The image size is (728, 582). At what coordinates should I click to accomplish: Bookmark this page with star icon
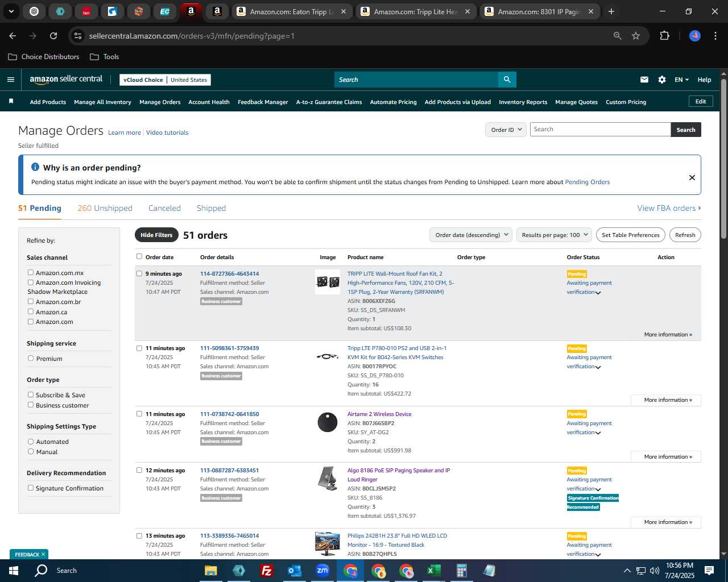click(636, 36)
